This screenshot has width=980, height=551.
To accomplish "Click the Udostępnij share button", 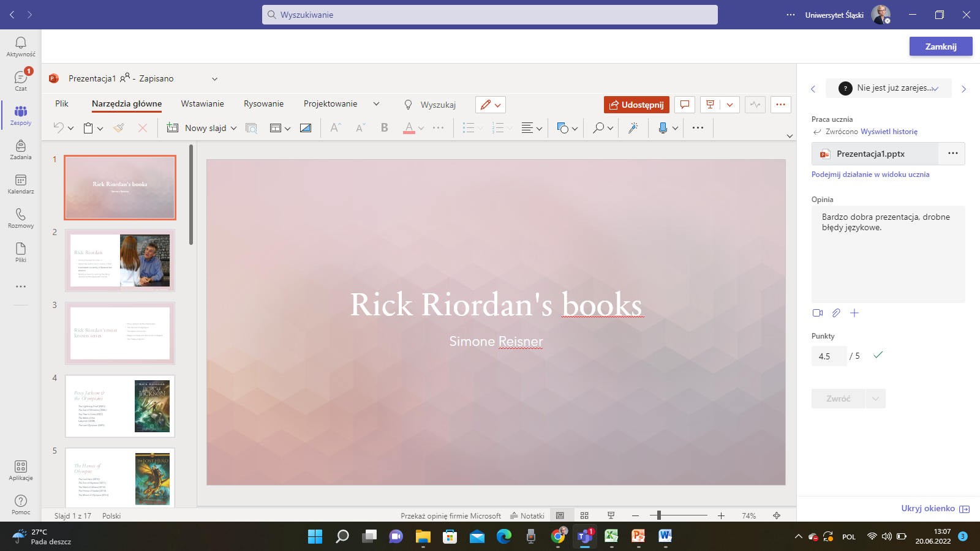I will (636, 105).
